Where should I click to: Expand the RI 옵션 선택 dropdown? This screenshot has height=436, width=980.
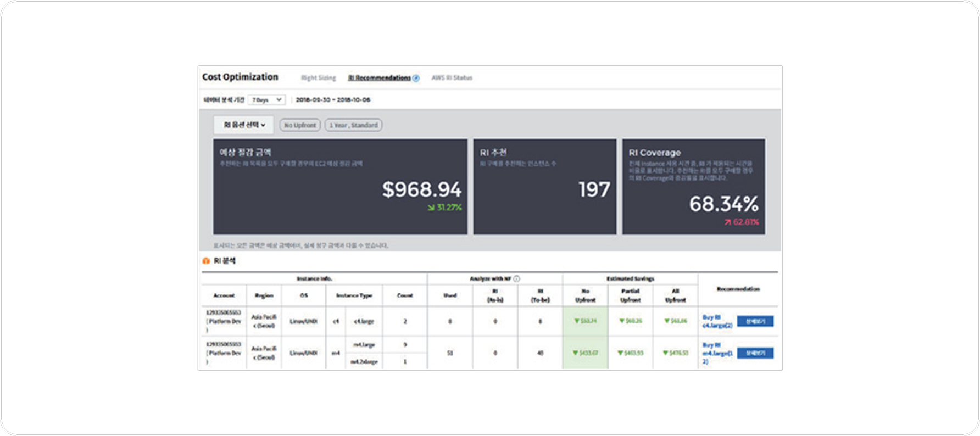[244, 125]
